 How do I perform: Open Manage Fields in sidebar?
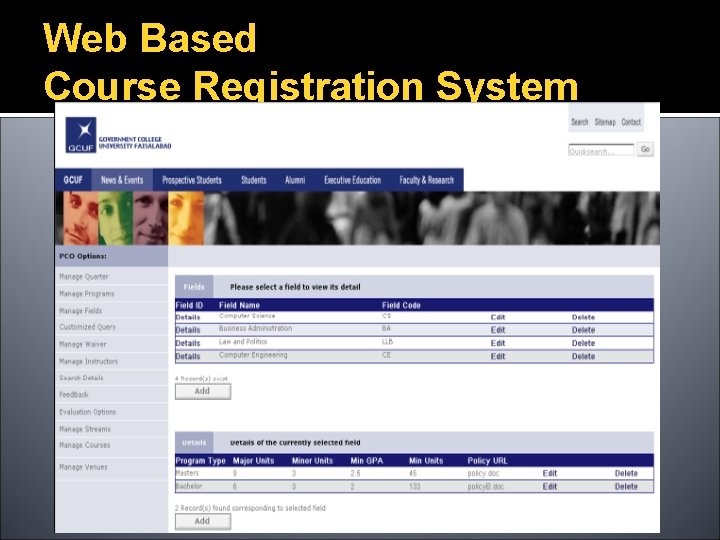click(x=80, y=311)
